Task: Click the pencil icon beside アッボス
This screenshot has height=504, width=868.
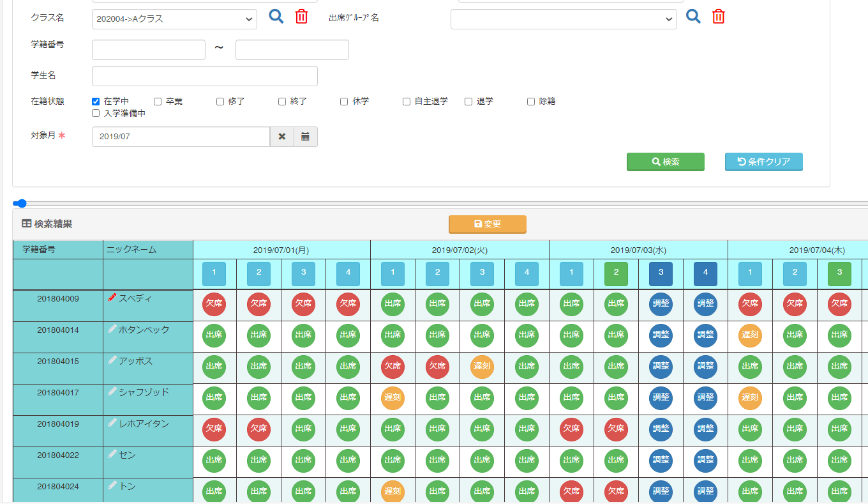Action: click(x=112, y=360)
